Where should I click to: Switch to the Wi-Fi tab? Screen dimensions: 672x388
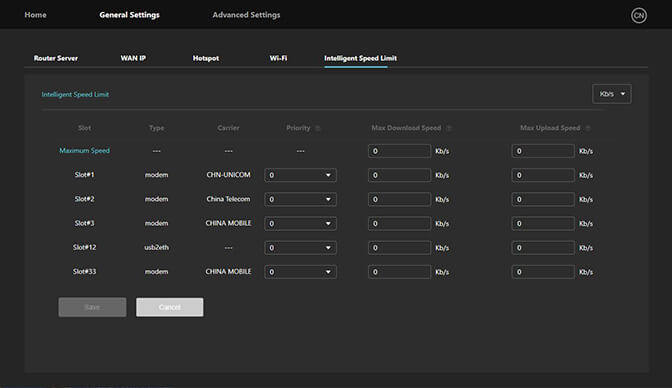pos(278,58)
